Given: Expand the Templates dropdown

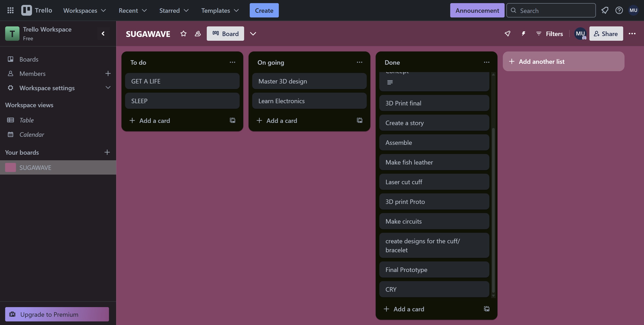Looking at the screenshot, I should pyautogui.click(x=220, y=10).
